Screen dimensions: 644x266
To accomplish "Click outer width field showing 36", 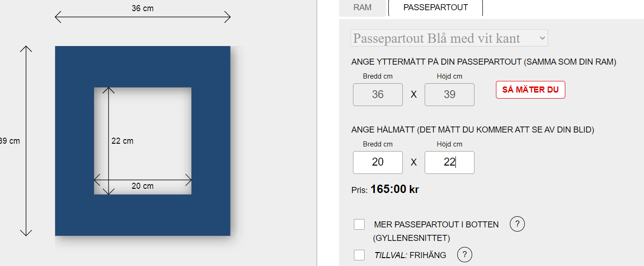I will (x=378, y=95).
